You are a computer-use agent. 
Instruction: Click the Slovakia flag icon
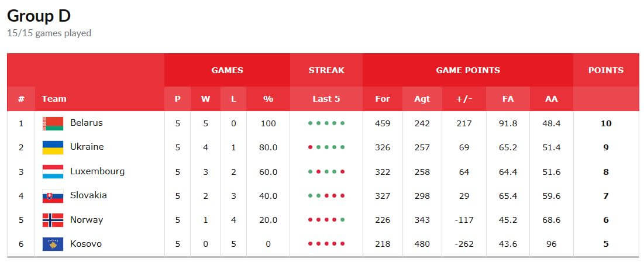click(x=53, y=196)
